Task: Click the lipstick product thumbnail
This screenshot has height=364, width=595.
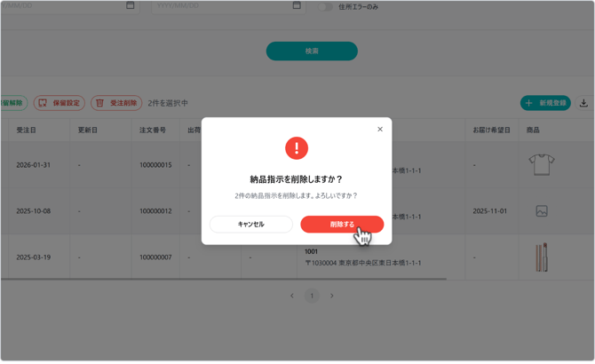Action: click(541, 257)
